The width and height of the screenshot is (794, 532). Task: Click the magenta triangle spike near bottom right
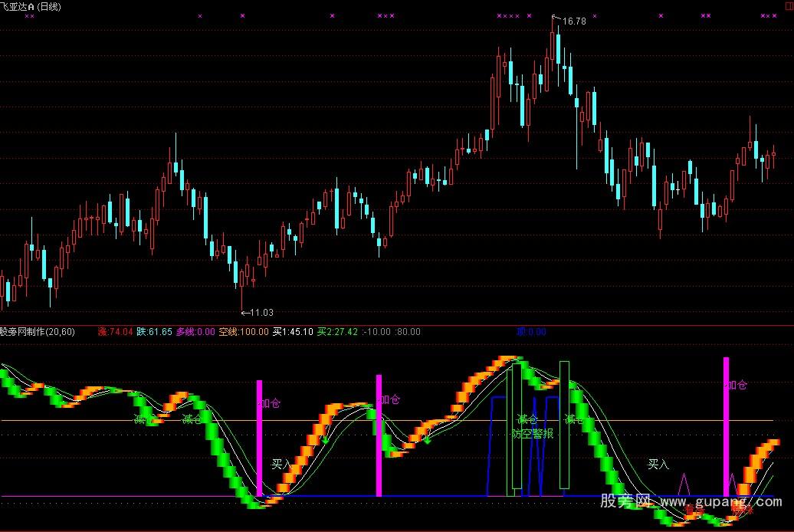(x=683, y=484)
